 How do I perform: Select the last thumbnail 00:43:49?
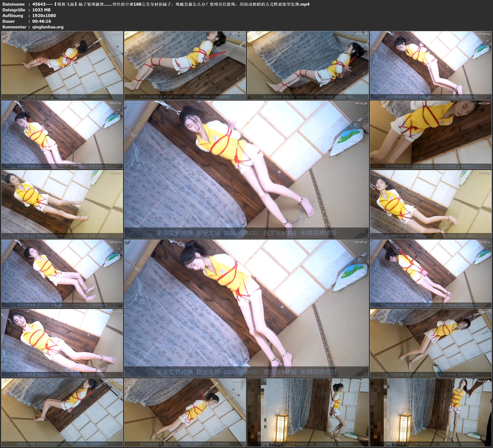tap(431, 412)
